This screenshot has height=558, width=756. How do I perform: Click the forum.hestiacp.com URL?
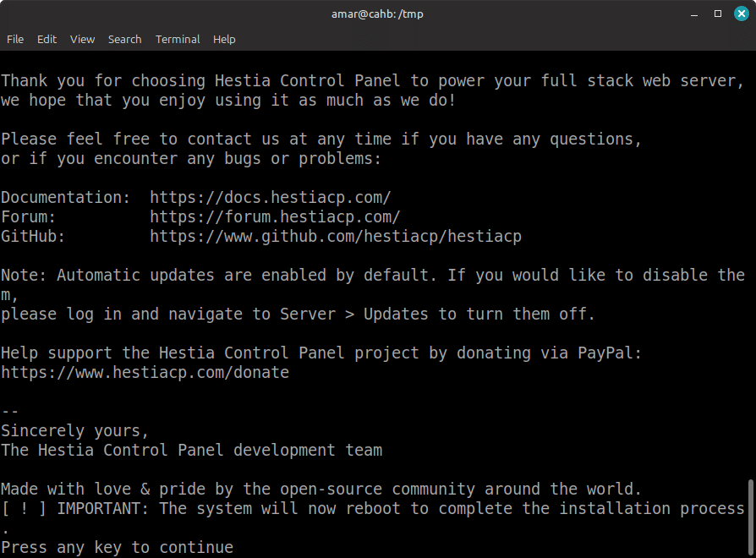[275, 216]
